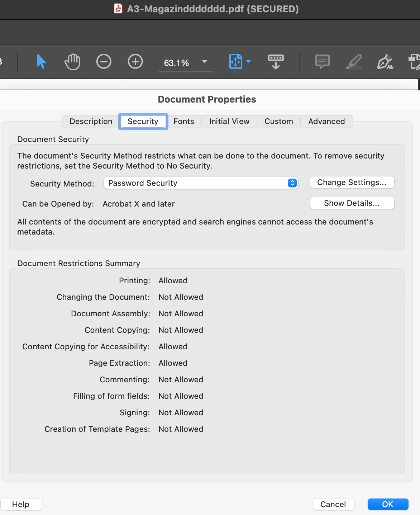Select the Security tab
The height and width of the screenshot is (515, 420).
point(143,122)
